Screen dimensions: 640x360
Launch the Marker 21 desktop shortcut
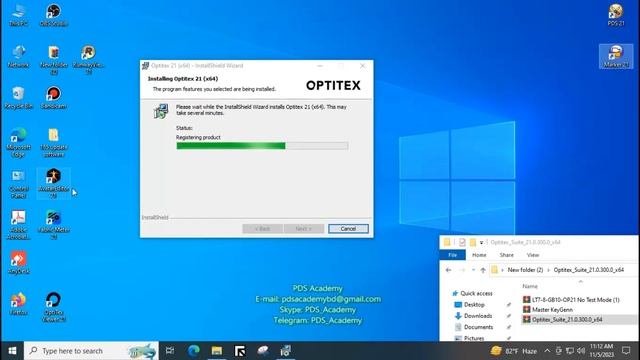(616, 56)
